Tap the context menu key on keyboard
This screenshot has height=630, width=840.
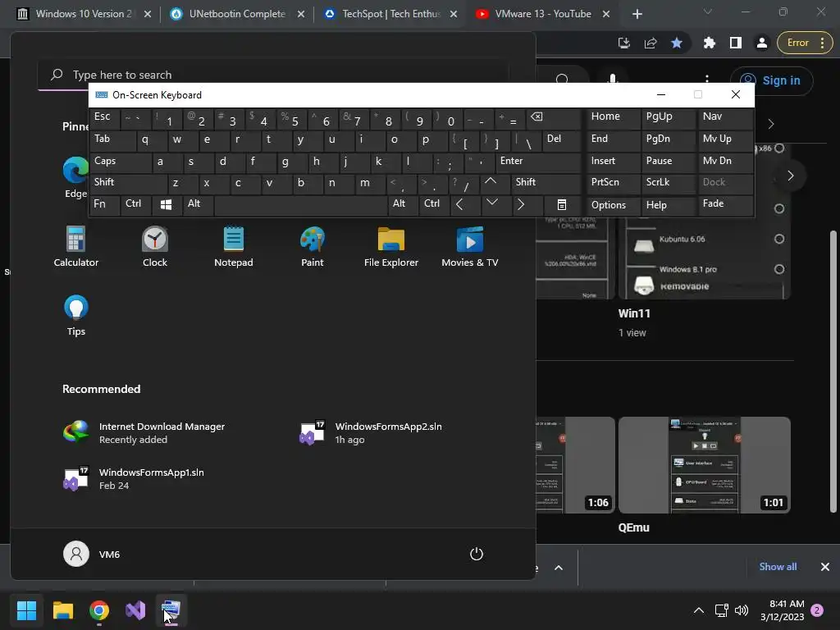click(561, 204)
